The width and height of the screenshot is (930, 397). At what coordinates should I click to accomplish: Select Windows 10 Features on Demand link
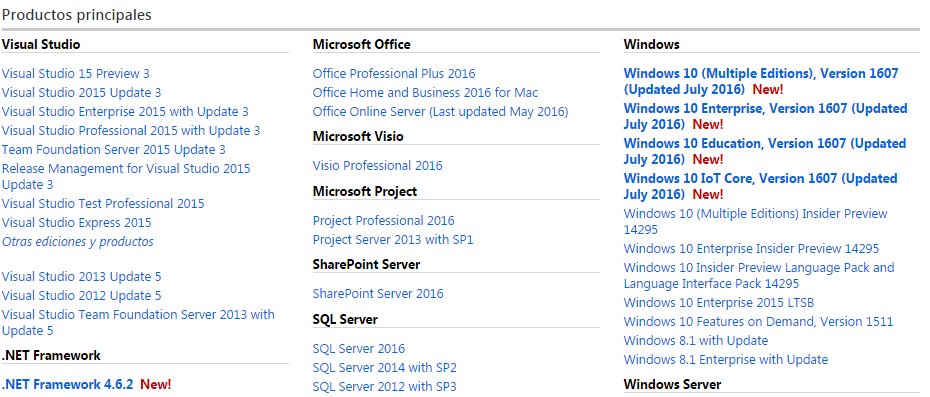click(758, 322)
